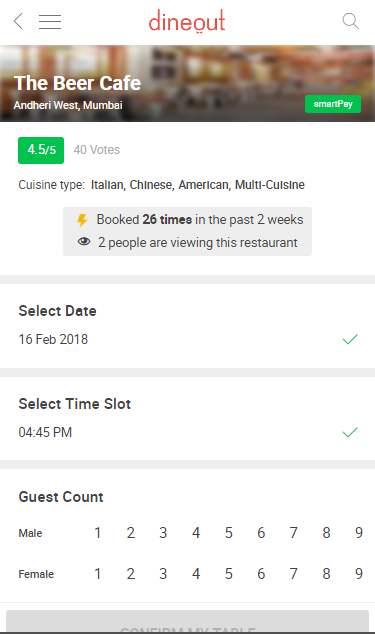Select 3 for Female guest count

163,574
